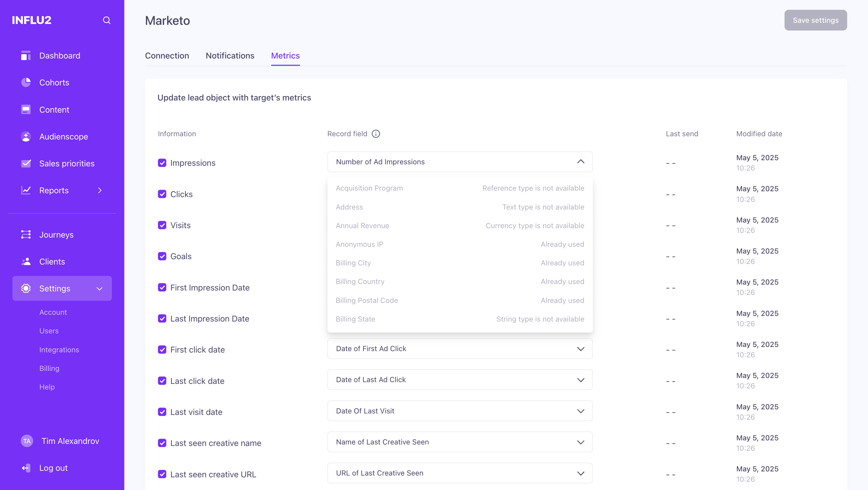Select Billing Country option in dropdown list

click(x=460, y=282)
